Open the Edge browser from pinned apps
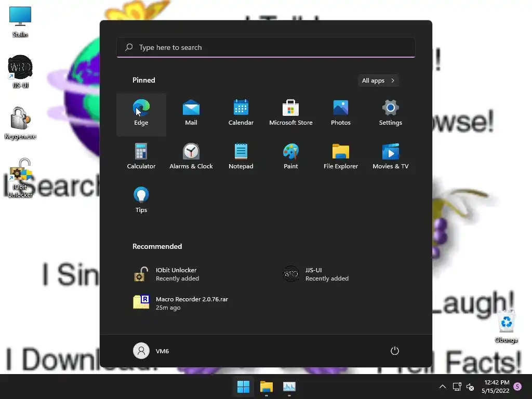532x399 pixels. click(x=141, y=114)
